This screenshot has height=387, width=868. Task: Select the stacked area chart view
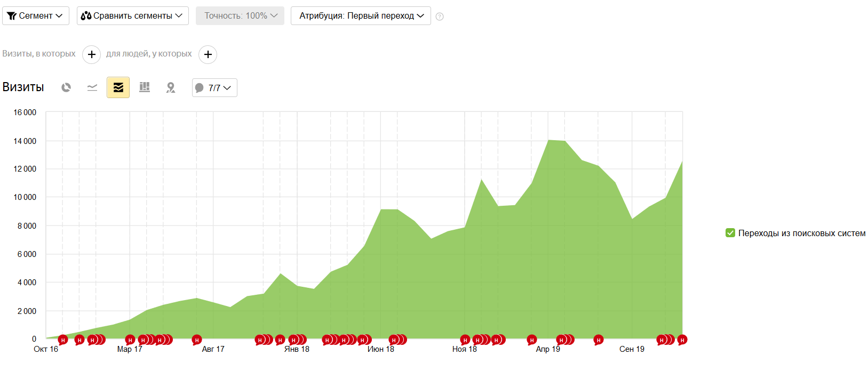118,87
